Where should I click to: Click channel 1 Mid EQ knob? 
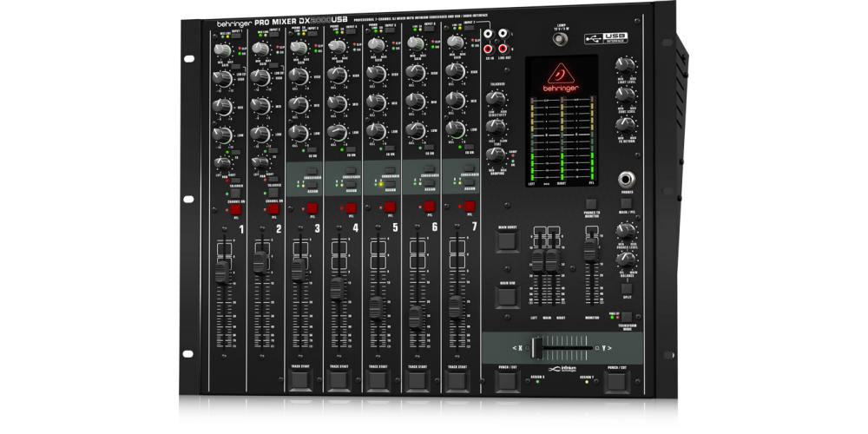pyautogui.click(x=223, y=106)
